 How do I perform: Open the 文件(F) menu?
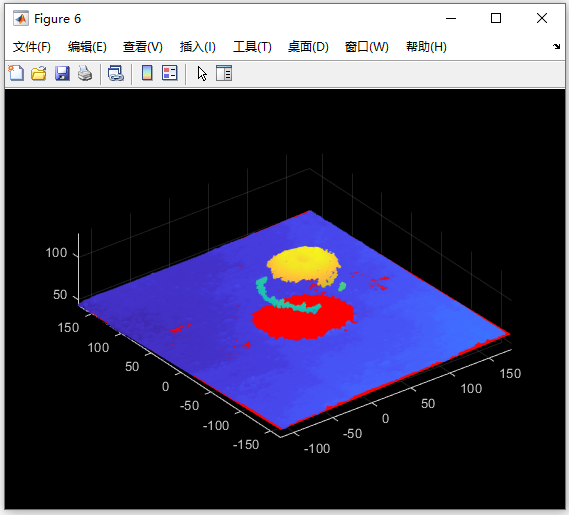click(x=32, y=47)
